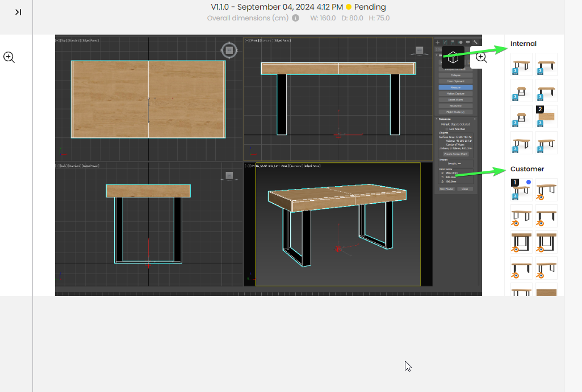Switch to the Motion tab in command panel
The height and width of the screenshot is (392, 582).
[x=460, y=42]
